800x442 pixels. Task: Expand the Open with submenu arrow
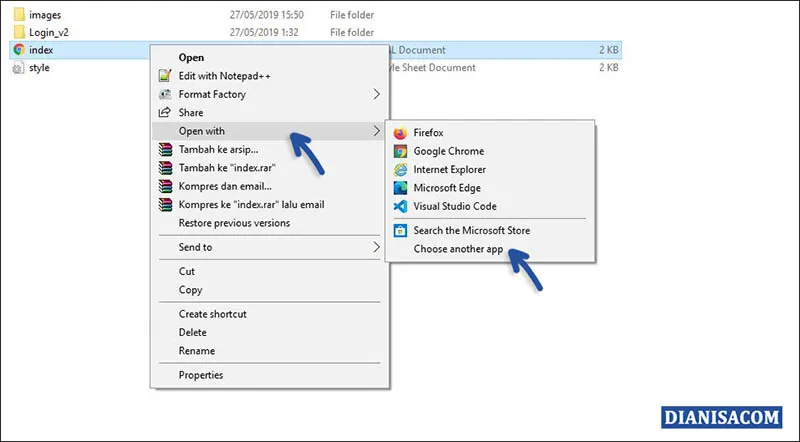coord(377,131)
